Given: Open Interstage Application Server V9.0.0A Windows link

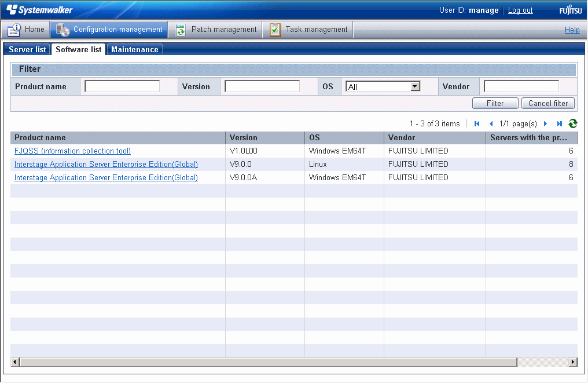Looking at the screenshot, I should pos(106,178).
